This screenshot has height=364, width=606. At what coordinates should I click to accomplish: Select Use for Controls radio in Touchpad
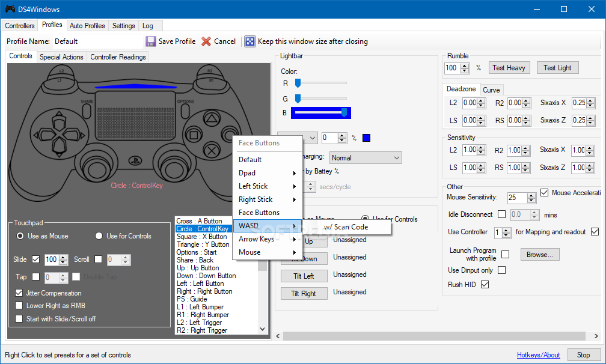(x=99, y=236)
